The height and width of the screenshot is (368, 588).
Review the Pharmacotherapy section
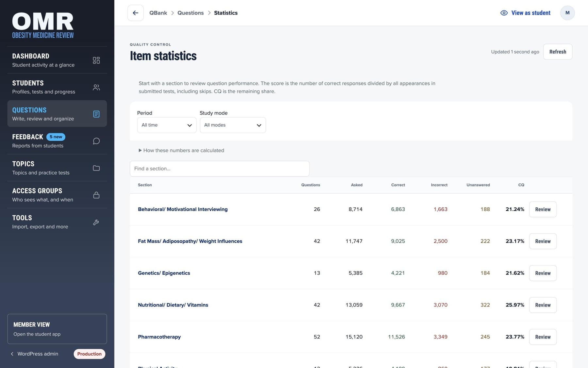pyautogui.click(x=543, y=337)
